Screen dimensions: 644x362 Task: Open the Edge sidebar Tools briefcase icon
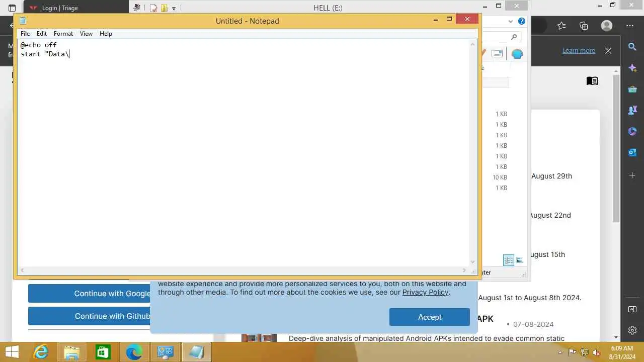tap(632, 89)
